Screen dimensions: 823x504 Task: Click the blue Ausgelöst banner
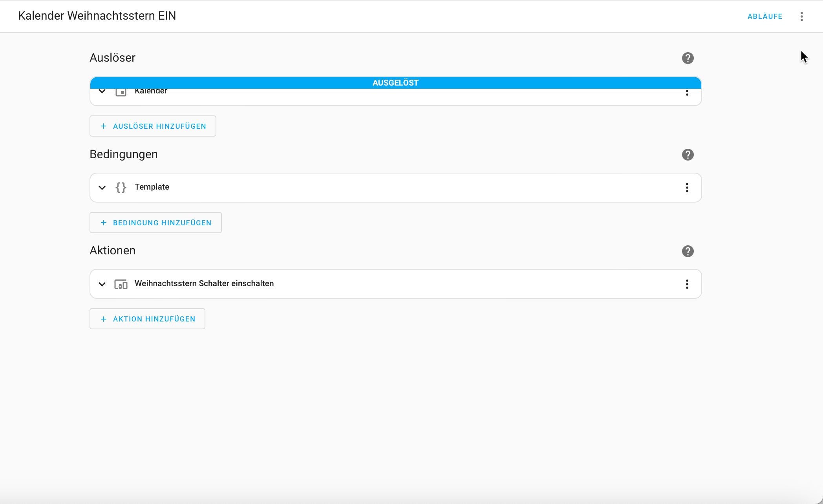point(395,83)
